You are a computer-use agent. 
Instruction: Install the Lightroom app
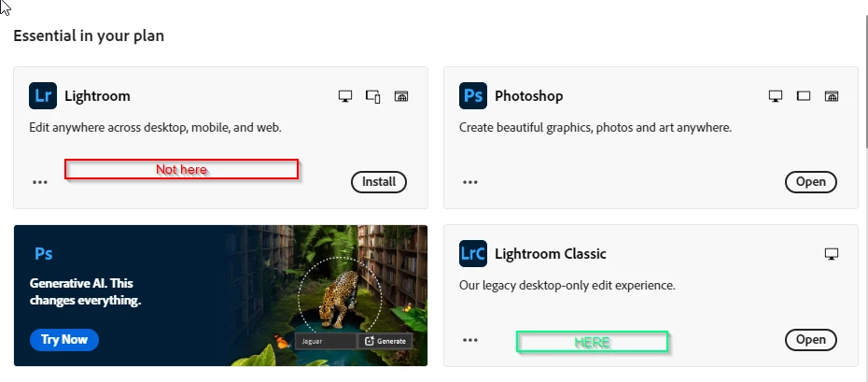379,182
